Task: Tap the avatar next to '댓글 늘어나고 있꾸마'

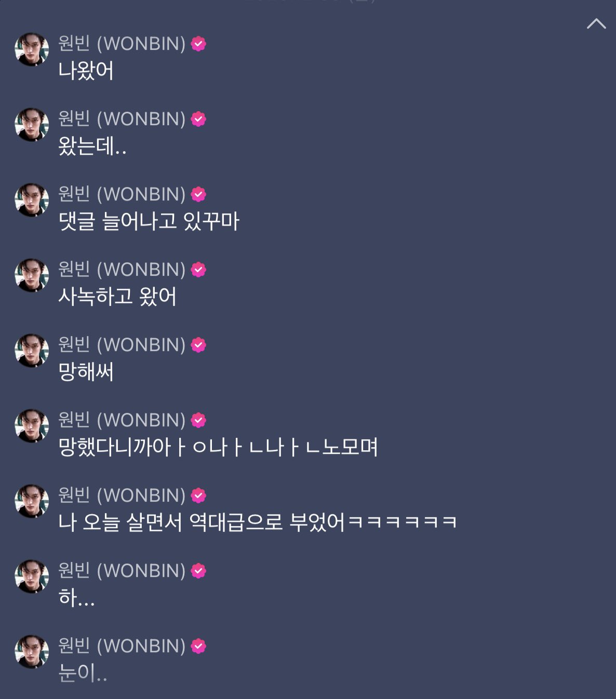Action: coord(32,200)
